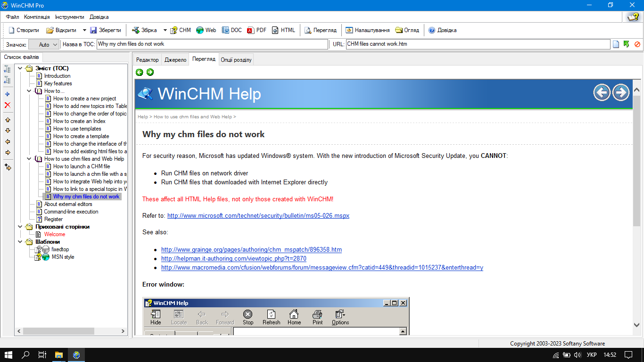The image size is (644, 362).
Task: Click the move-left arrow icon in sidebar
Action: pyautogui.click(x=7, y=141)
